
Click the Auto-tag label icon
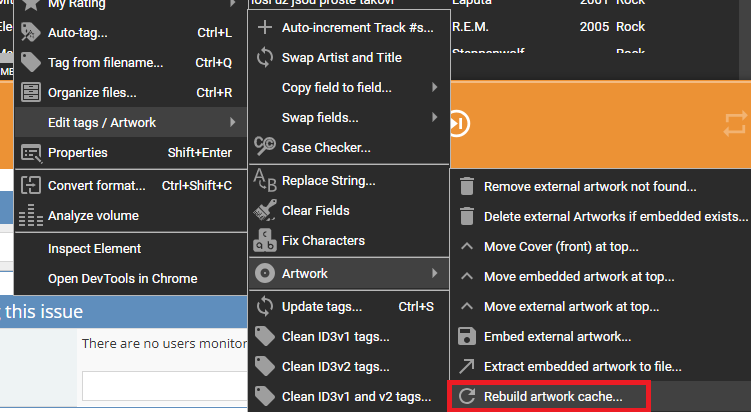[x=30, y=33]
